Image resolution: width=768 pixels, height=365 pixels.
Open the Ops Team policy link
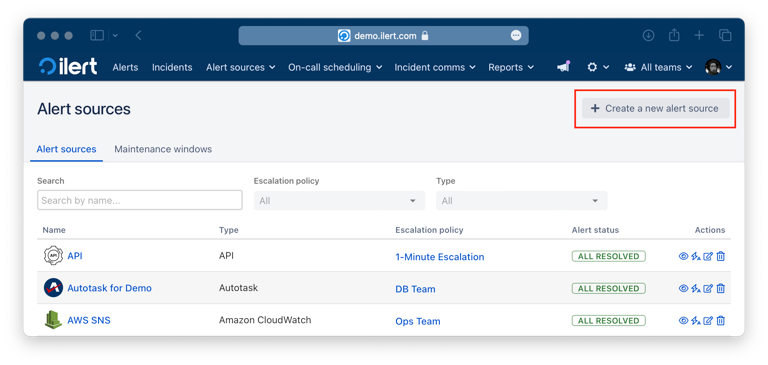click(x=418, y=321)
